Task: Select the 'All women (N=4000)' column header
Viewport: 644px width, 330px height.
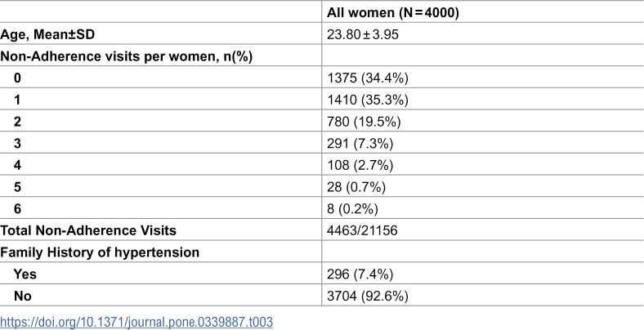Action: [392, 13]
